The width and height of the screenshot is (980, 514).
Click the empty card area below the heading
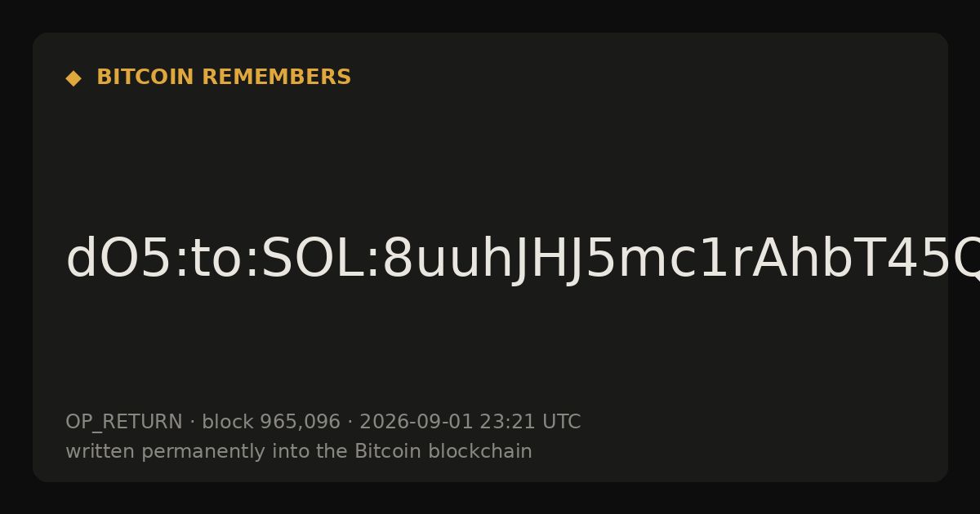pyautogui.click(x=490, y=155)
